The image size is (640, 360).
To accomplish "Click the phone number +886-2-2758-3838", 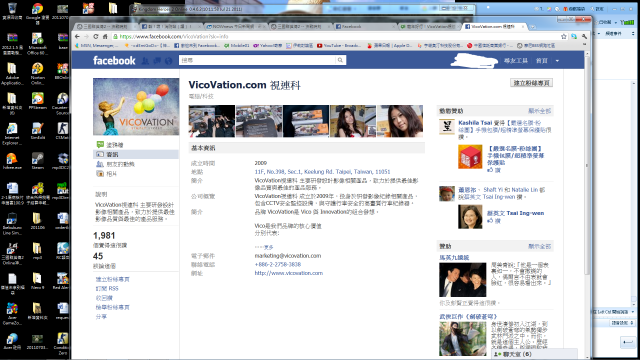I will point(278,264).
